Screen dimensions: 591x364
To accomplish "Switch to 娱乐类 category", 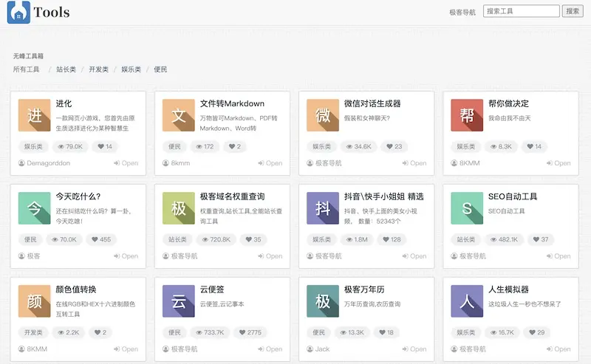I will [x=131, y=69].
